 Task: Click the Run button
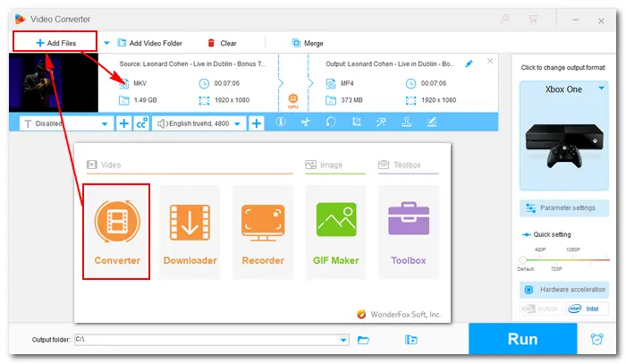(x=522, y=339)
